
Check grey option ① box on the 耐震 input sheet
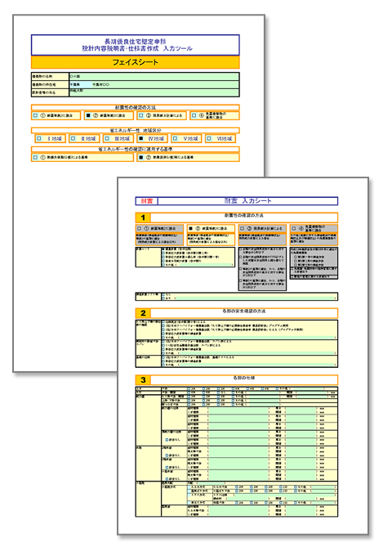click(x=140, y=229)
